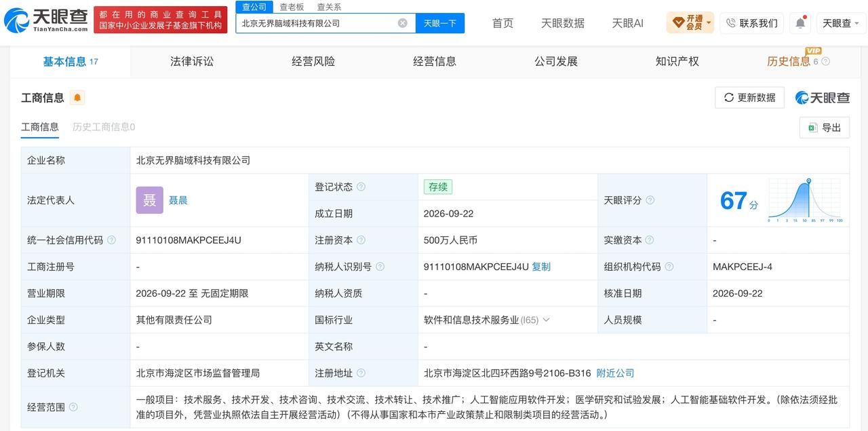Click the 500万人民币 registered capital value

tap(450, 240)
